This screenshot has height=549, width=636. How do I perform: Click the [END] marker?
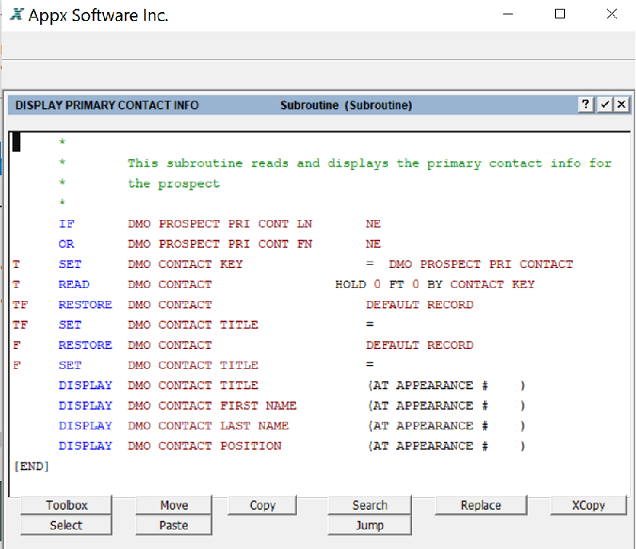32,466
